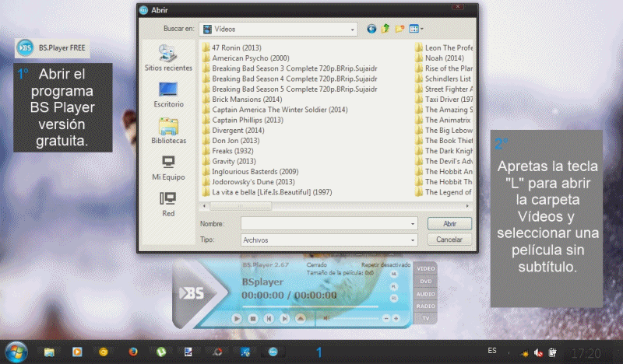Click the Play button in BS.Player
Viewport: 623px width, 364px height.
point(237,318)
